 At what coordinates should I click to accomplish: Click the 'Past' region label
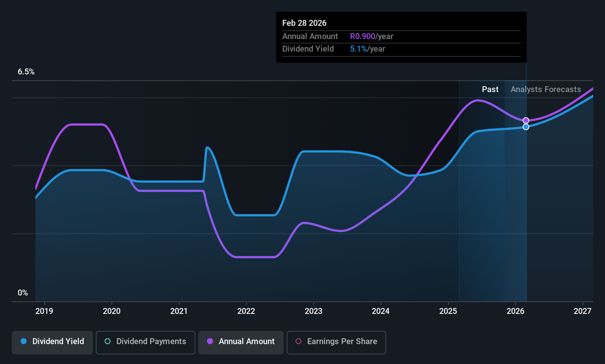(490, 90)
